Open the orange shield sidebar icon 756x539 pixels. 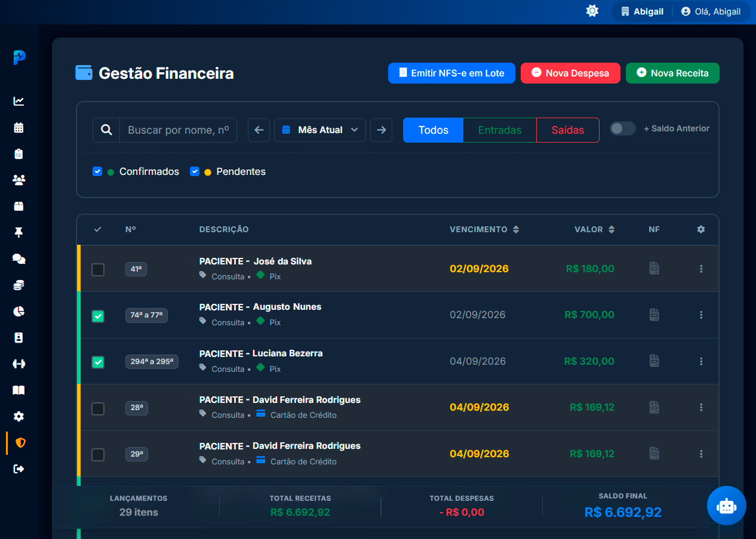pyautogui.click(x=20, y=442)
